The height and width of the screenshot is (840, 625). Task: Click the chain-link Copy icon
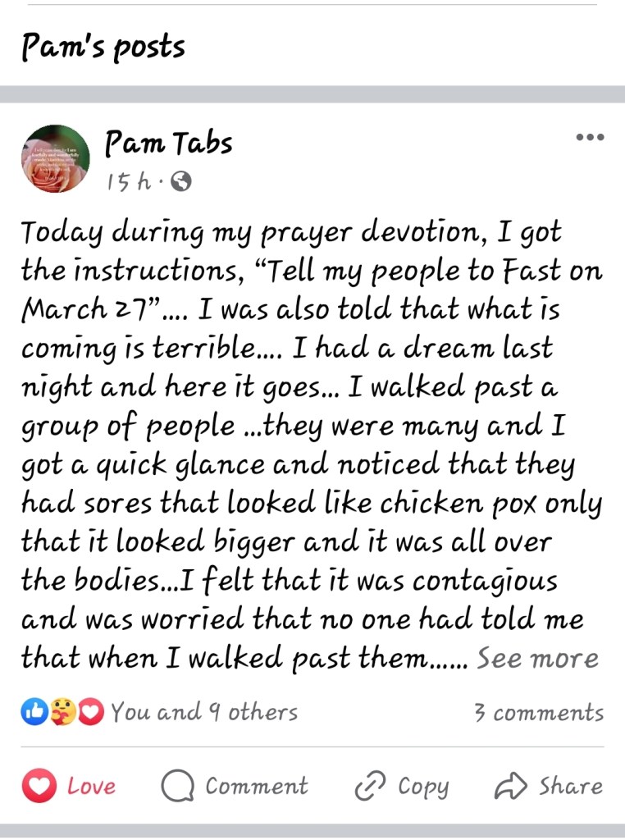point(369,787)
